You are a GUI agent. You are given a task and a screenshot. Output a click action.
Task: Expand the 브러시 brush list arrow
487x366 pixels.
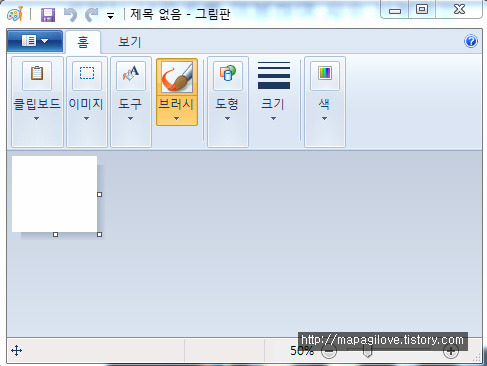tap(177, 118)
